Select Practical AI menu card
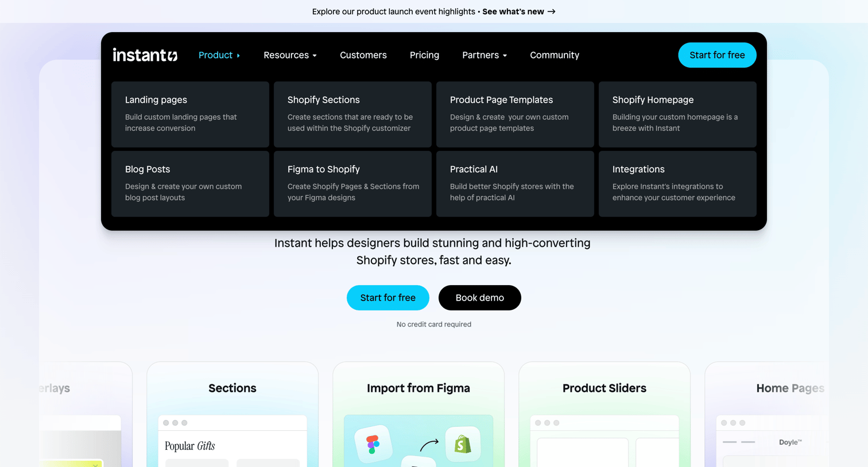The image size is (868, 467). (x=515, y=184)
